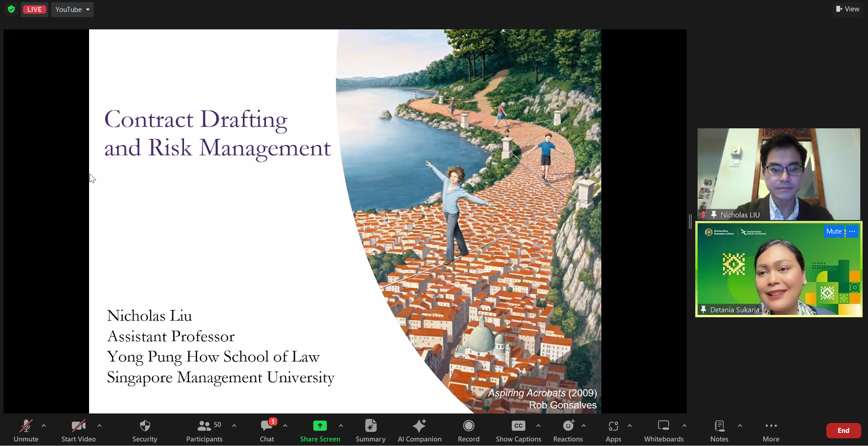Mute Detania Sukarja's video tile

coord(834,231)
